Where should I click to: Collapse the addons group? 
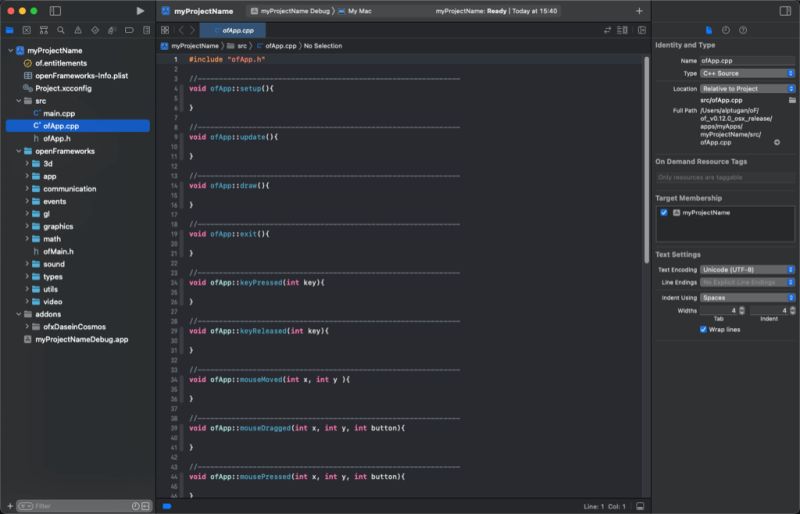(x=19, y=314)
